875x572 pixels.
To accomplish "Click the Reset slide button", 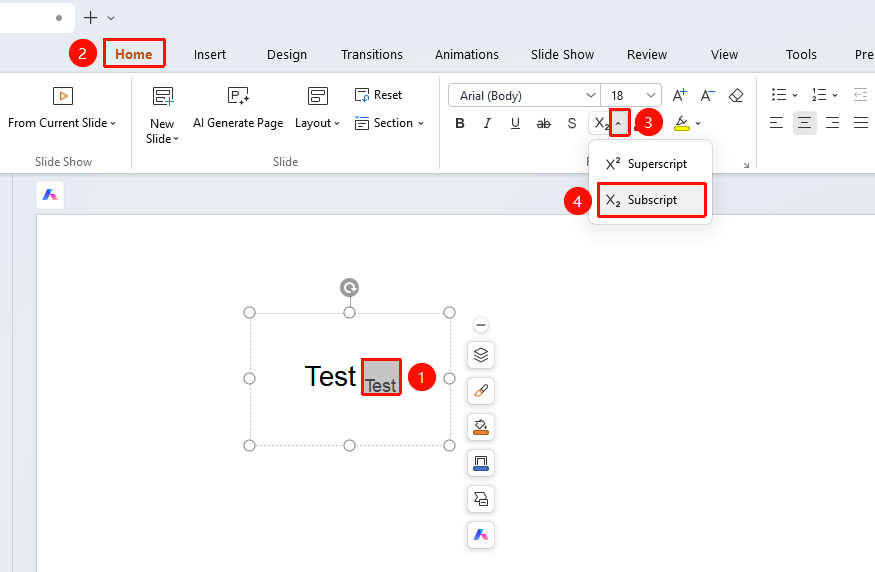I will pos(378,95).
